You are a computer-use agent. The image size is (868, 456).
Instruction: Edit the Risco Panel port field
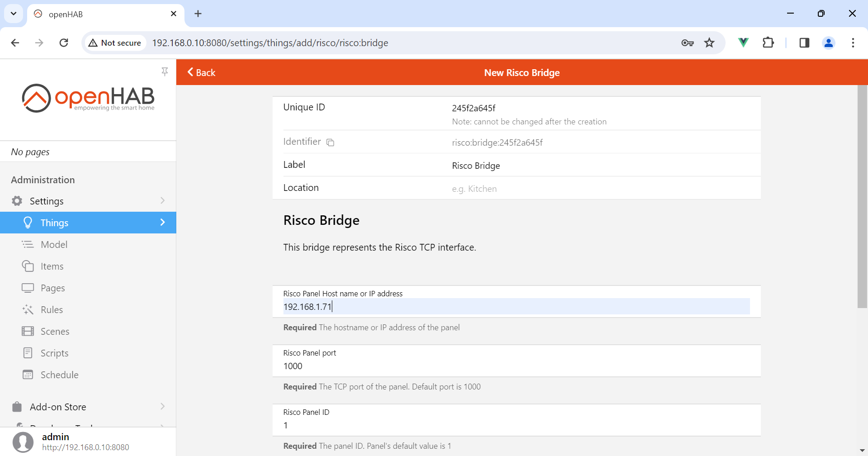516,366
